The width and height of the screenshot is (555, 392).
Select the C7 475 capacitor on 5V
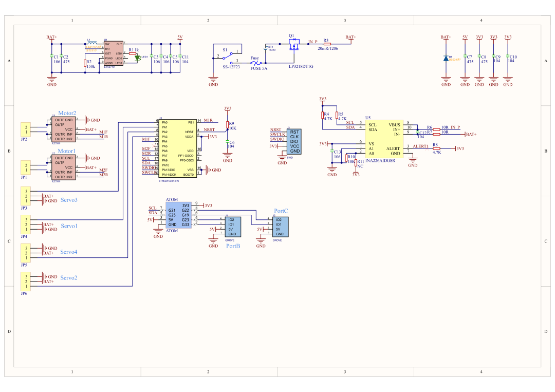point(465,57)
